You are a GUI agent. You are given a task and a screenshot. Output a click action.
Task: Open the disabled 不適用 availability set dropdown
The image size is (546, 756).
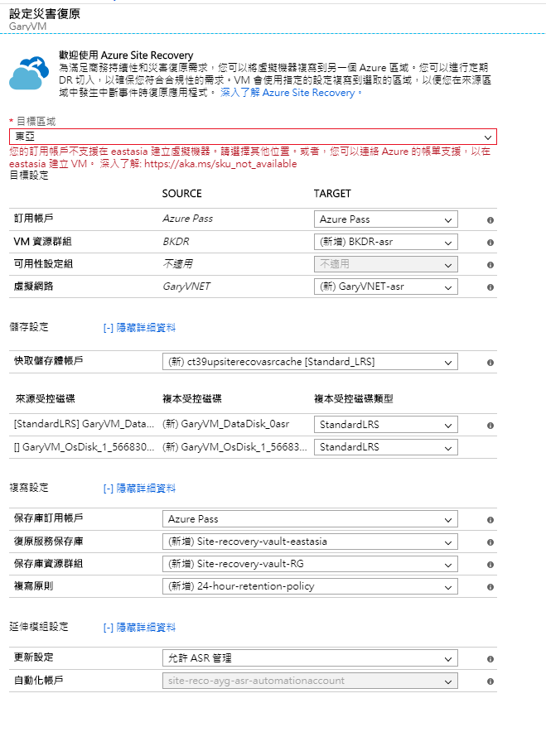point(385,264)
